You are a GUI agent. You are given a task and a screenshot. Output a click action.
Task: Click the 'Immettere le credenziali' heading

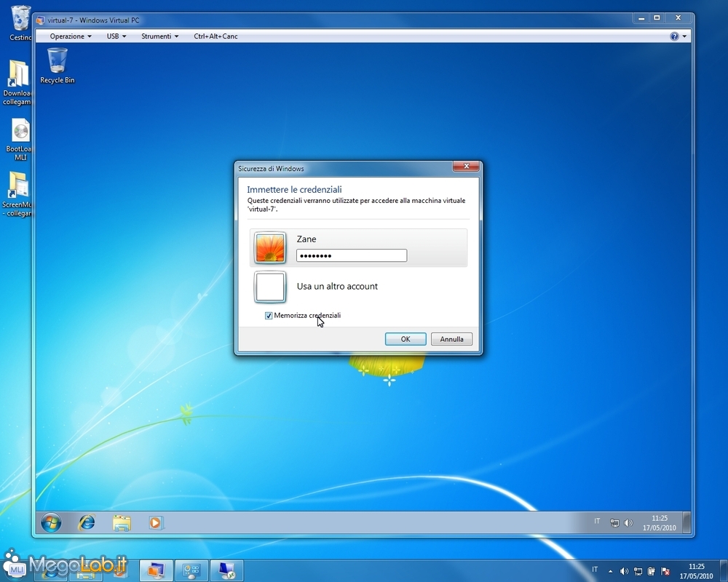[294, 189]
